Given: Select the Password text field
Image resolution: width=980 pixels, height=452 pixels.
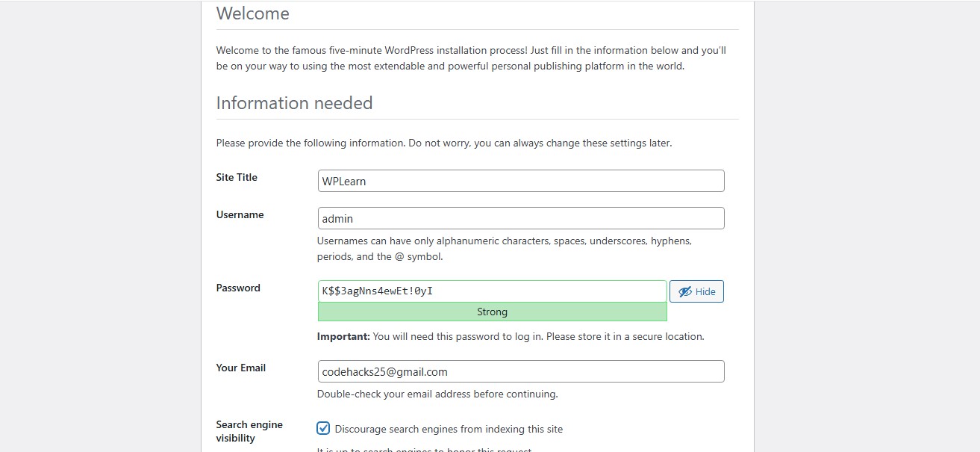Looking at the screenshot, I should (x=492, y=291).
